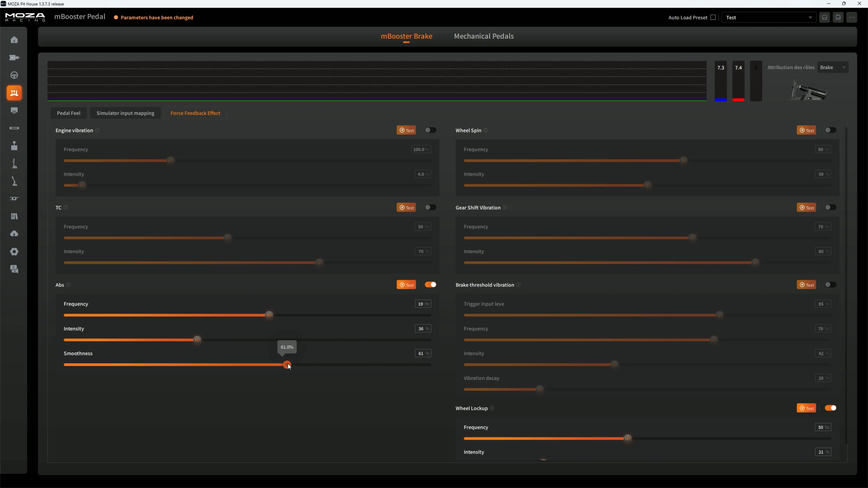Click the MOZA Racing logo
This screenshot has width=868, height=488.
pyautogui.click(x=25, y=17)
